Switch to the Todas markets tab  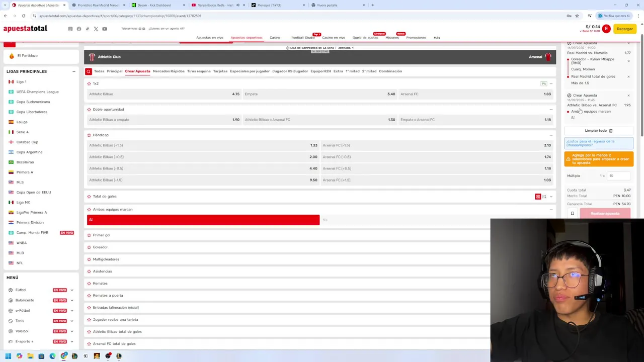(x=99, y=71)
